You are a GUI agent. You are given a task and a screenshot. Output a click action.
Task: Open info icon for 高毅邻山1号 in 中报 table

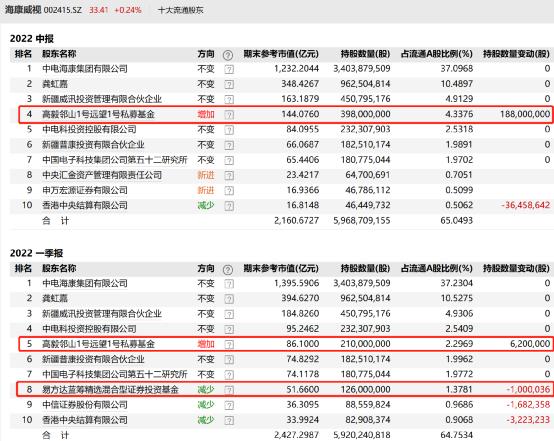(x=229, y=114)
